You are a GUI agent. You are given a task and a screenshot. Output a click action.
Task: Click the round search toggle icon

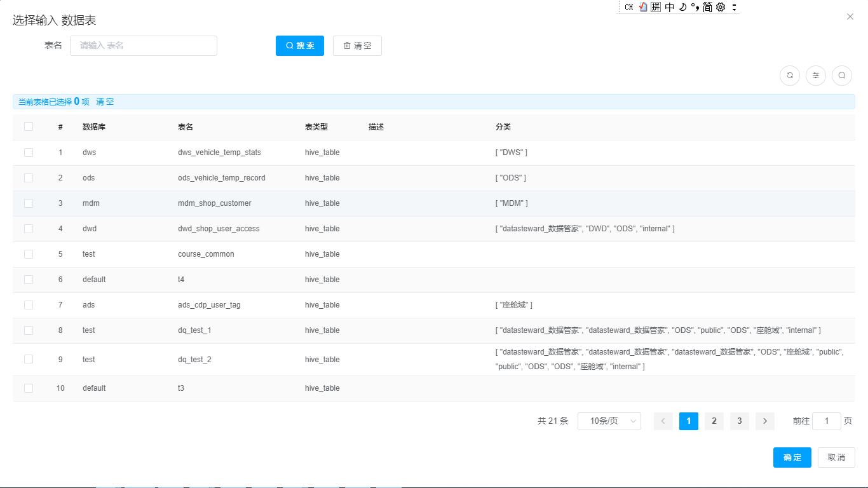pyautogui.click(x=842, y=75)
